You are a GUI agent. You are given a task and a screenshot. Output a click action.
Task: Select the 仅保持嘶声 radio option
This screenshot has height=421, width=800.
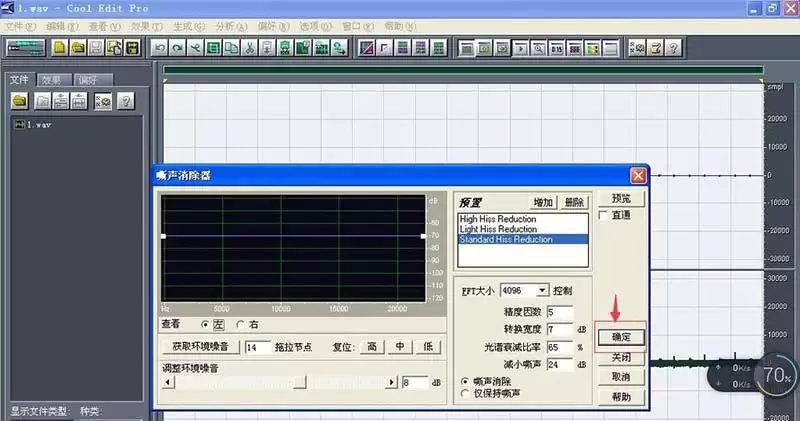coord(464,393)
